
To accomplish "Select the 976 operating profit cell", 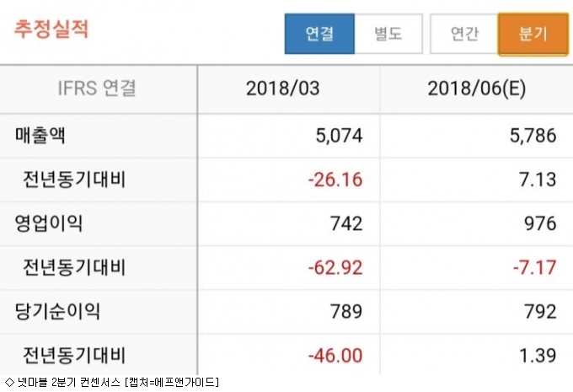I will pyautogui.click(x=540, y=223).
